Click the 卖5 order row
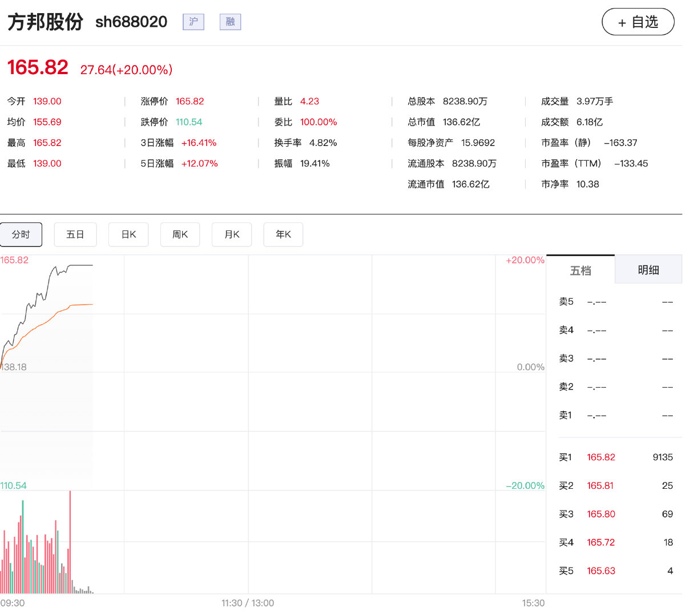The width and height of the screenshot is (686, 616). point(616,302)
